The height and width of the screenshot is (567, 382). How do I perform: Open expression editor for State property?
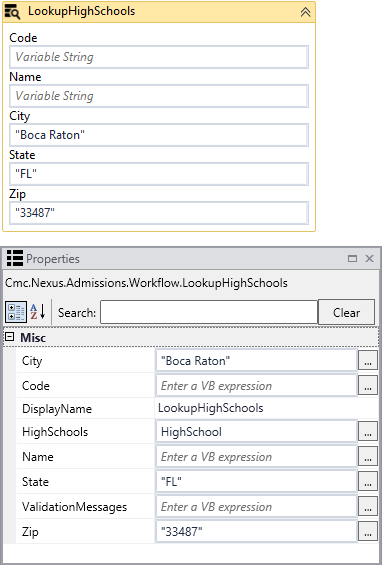pos(368,481)
